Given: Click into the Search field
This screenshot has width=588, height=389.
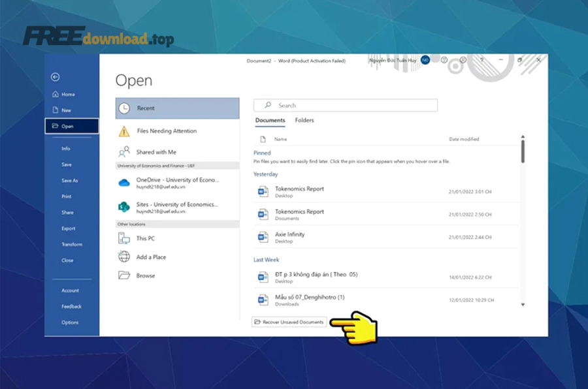Looking at the screenshot, I should [346, 105].
